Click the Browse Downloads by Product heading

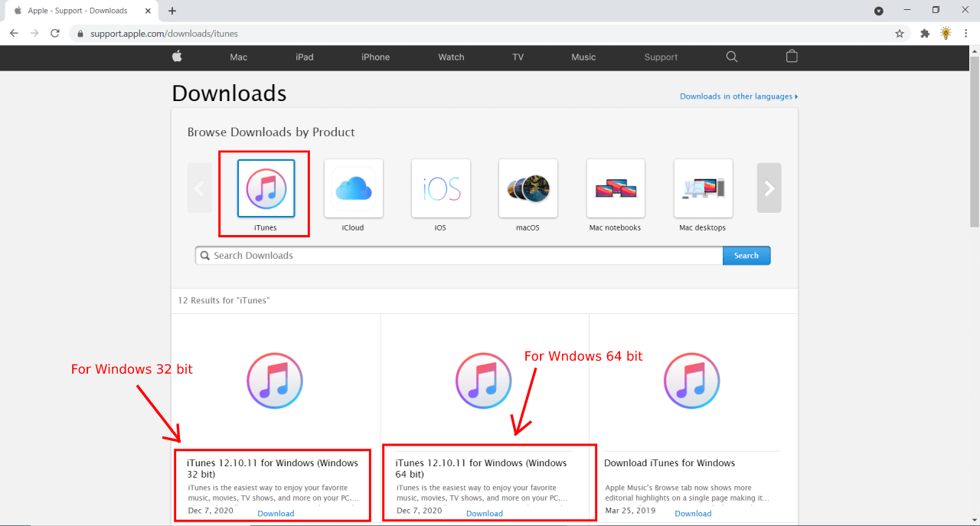pos(271,132)
